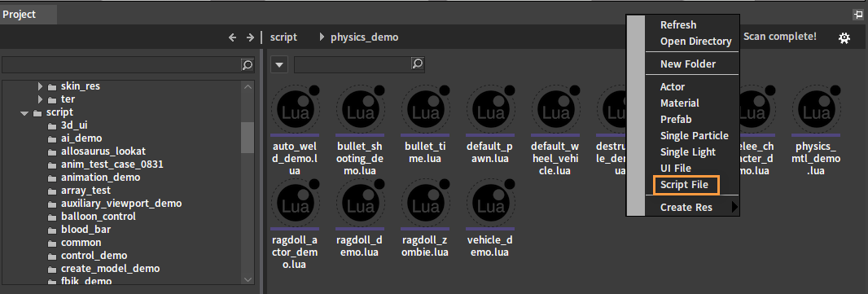This screenshot has height=294, width=868.
Task: Create Single Light from menu
Action: (688, 151)
